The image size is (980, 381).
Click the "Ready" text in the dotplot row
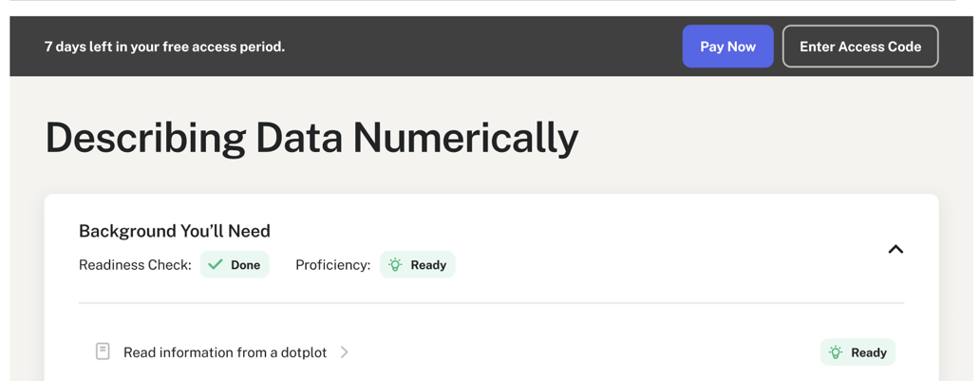(869, 352)
